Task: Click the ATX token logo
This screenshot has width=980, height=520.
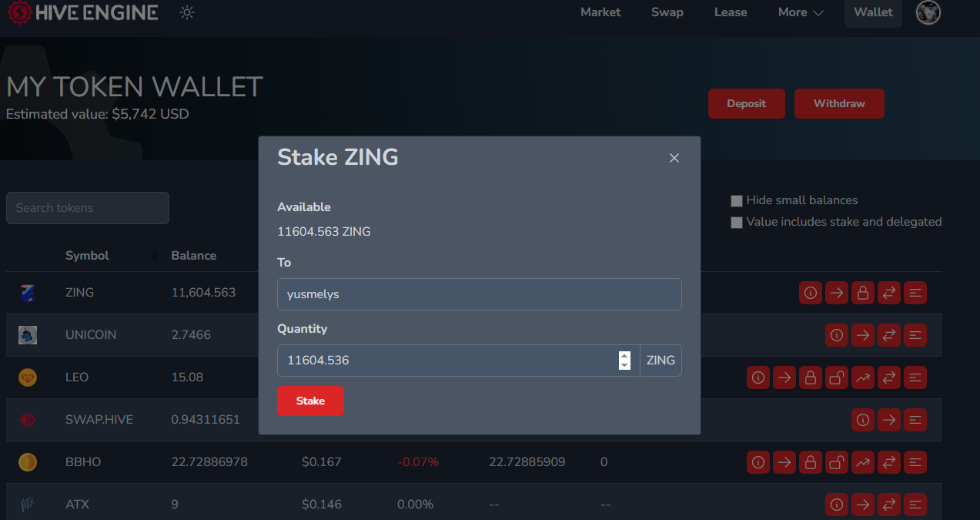Action: tap(28, 505)
